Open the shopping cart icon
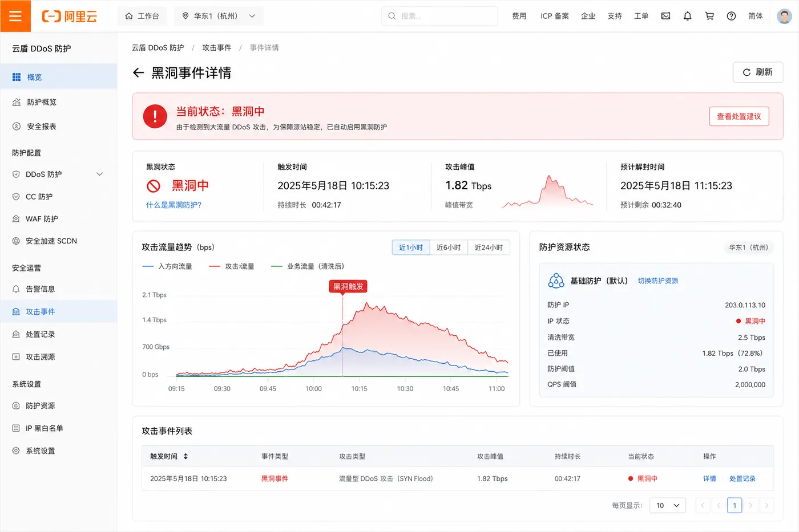Screen dimensions: 799x532 click(x=709, y=16)
